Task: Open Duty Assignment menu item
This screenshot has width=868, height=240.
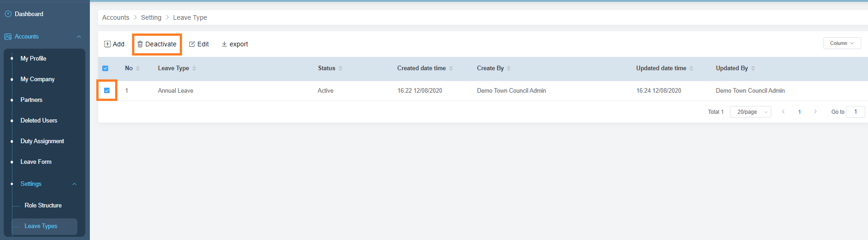Action: (x=42, y=141)
